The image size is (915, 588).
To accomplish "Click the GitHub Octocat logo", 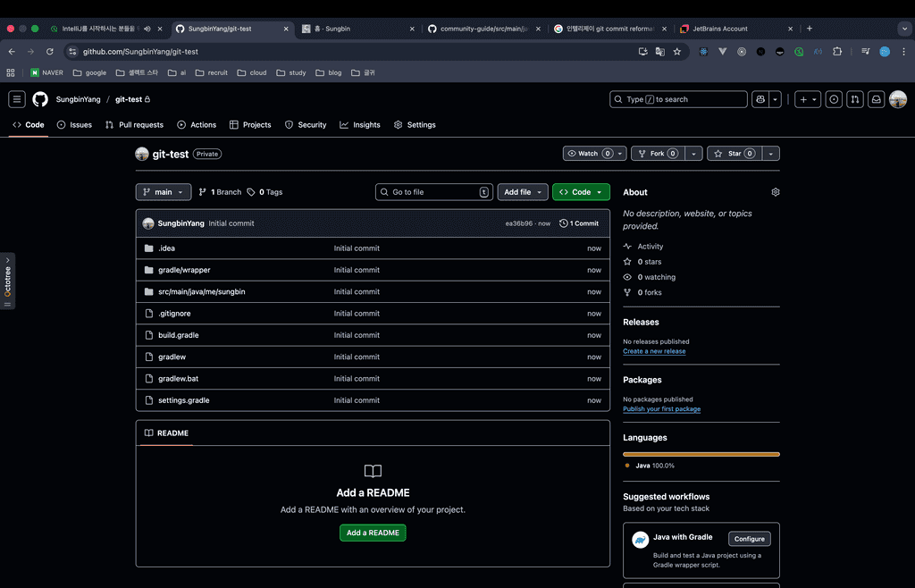I will pos(40,99).
